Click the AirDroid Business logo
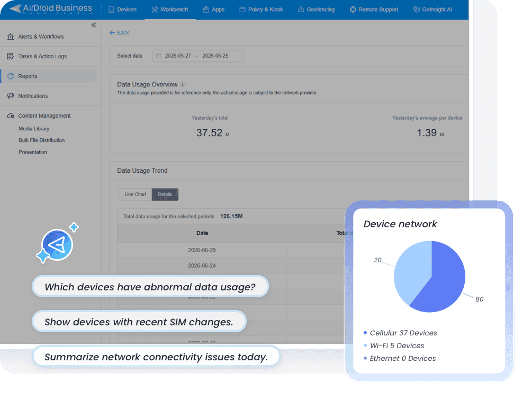 [51, 9]
